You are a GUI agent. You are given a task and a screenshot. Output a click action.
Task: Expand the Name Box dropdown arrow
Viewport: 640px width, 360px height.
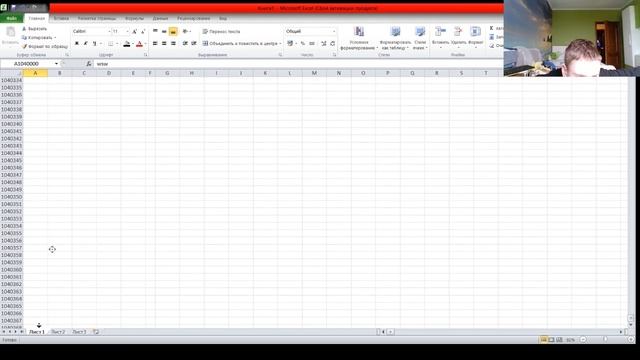point(56,64)
